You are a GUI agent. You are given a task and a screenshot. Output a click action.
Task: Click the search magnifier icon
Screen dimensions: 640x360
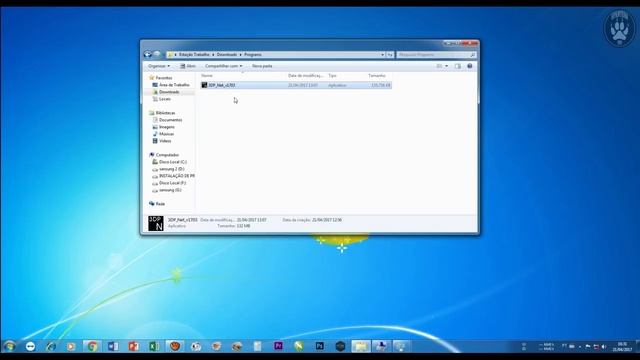(x=473, y=55)
